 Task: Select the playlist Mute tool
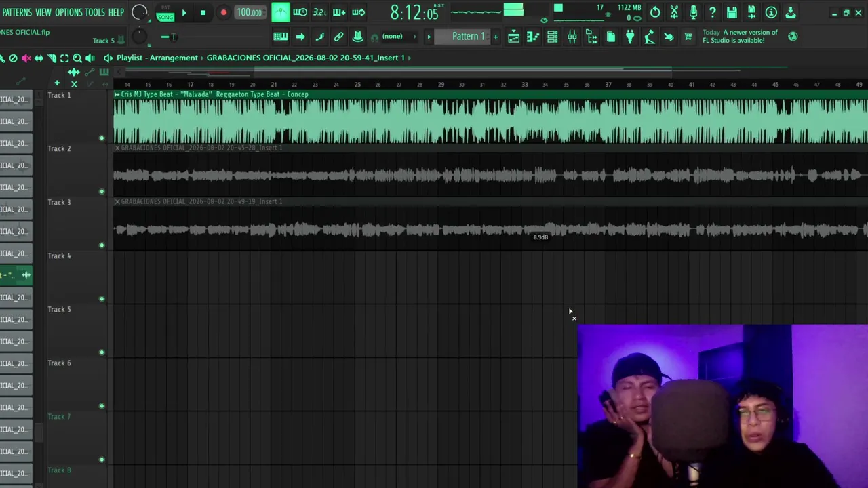pos(26,58)
